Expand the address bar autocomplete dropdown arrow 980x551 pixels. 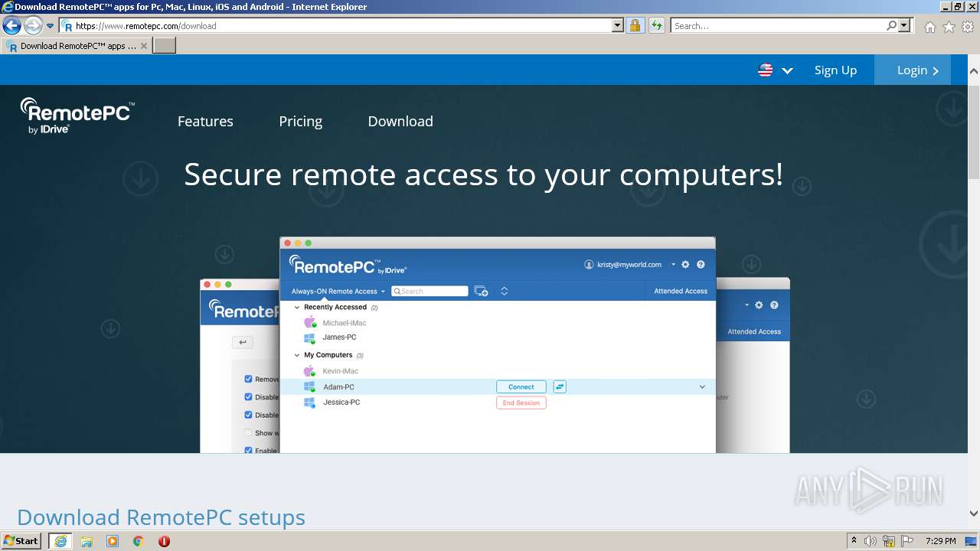pos(618,26)
